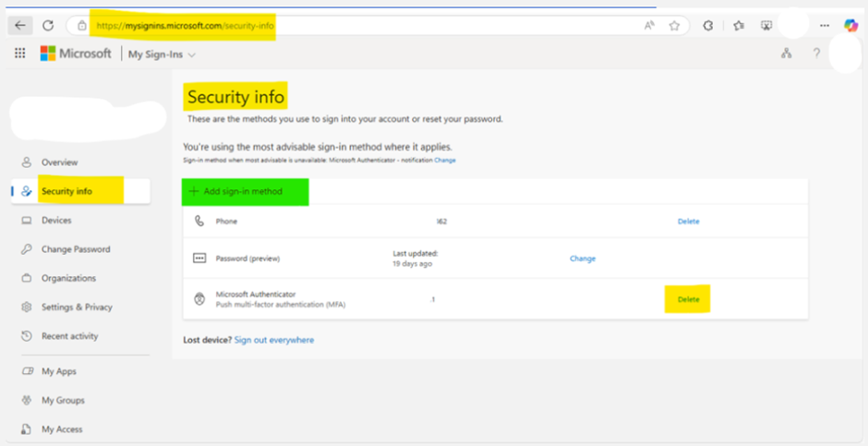This screenshot has width=868, height=446.
Task: Delete the Microsoft Authenticator method
Action: [689, 299]
